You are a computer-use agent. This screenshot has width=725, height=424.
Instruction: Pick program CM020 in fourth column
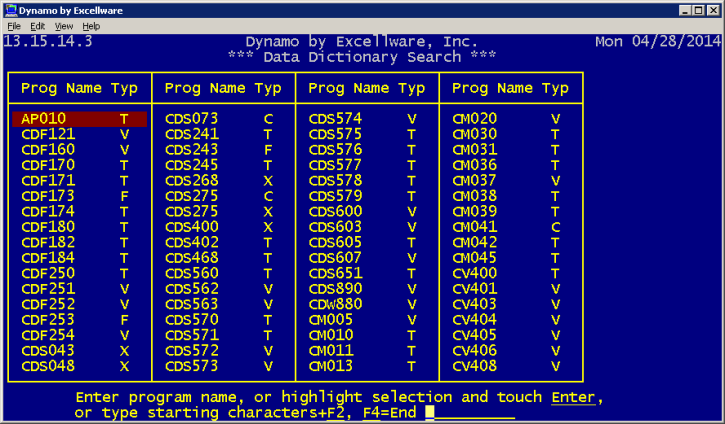(475, 119)
